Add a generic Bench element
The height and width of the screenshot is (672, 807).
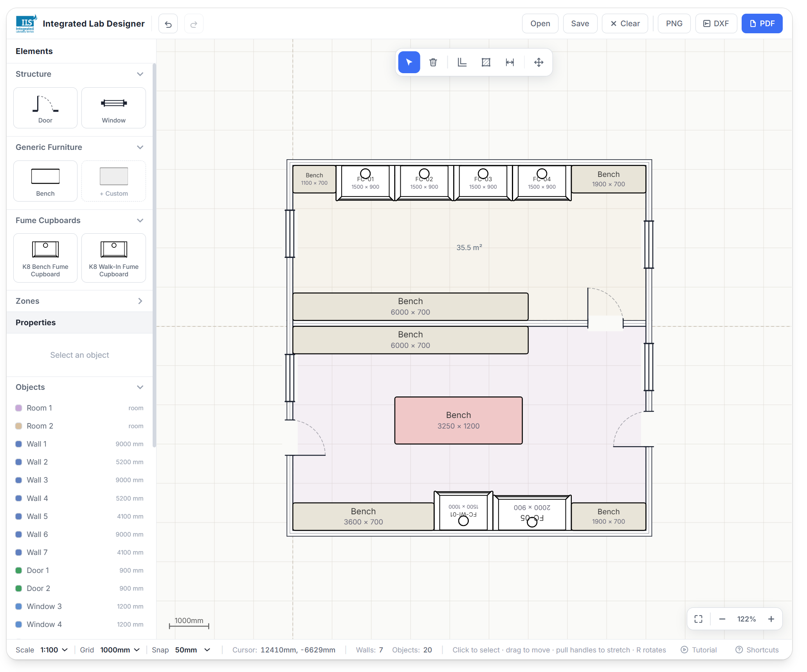pyautogui.click(x=45, y=181)
